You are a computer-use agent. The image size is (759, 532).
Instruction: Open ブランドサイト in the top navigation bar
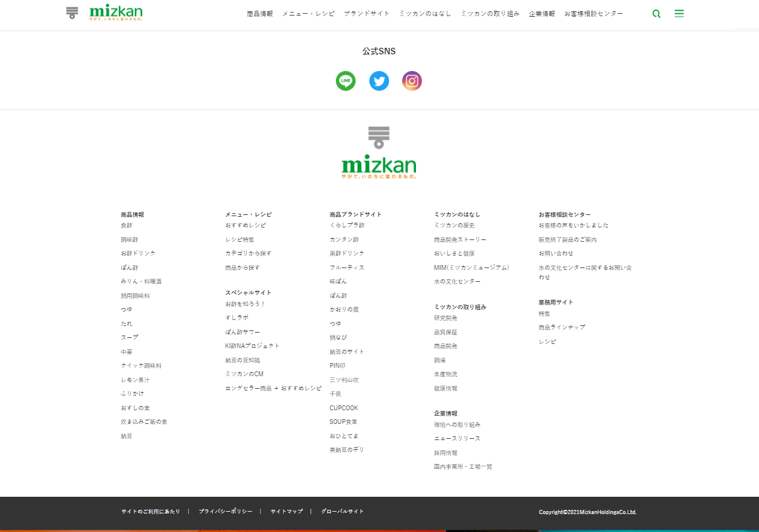366,14
